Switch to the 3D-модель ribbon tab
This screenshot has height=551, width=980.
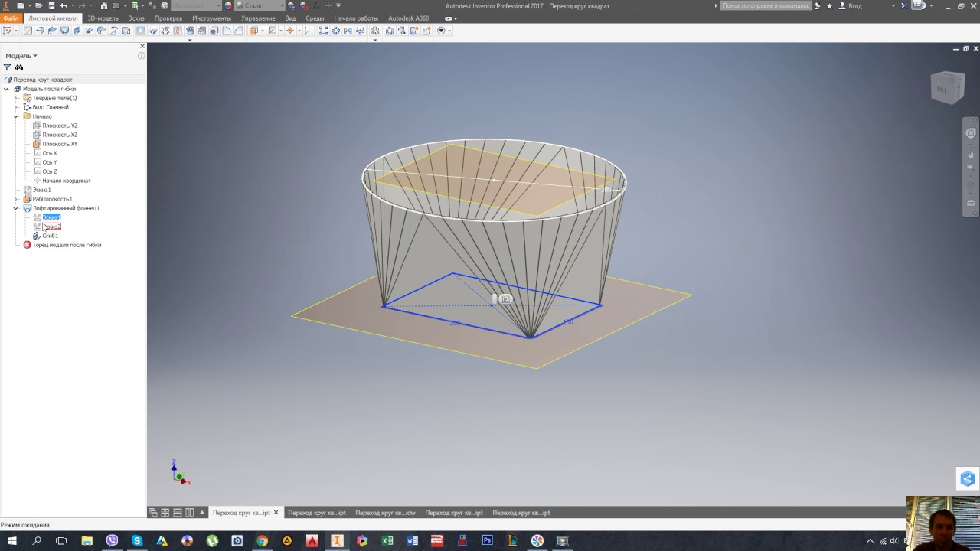click(103, 18)
